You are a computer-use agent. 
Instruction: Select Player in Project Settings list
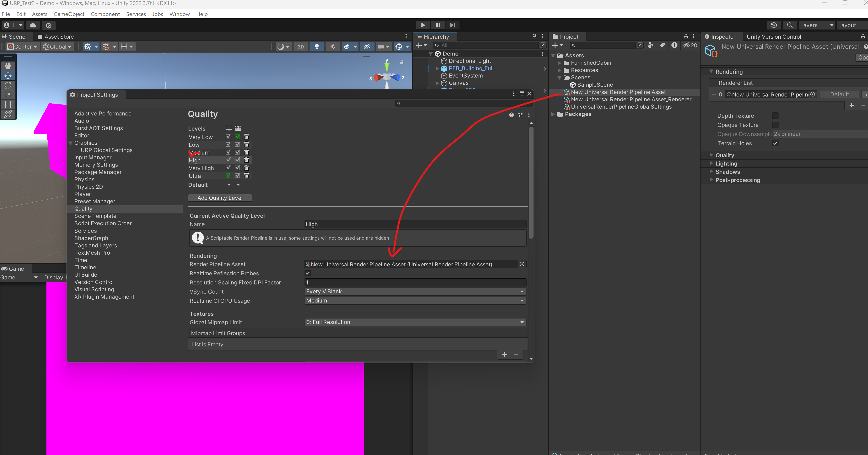click(x=83, y=194)
